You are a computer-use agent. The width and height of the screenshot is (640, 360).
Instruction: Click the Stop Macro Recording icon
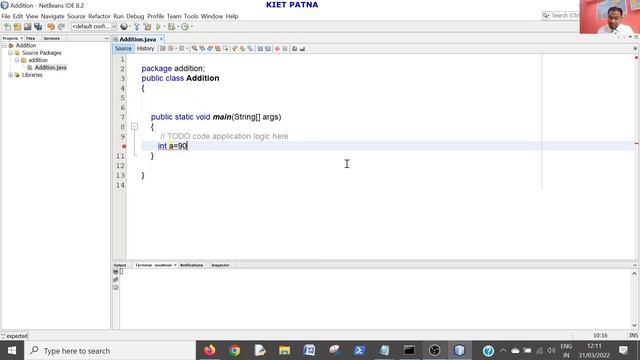click(285, 49)
